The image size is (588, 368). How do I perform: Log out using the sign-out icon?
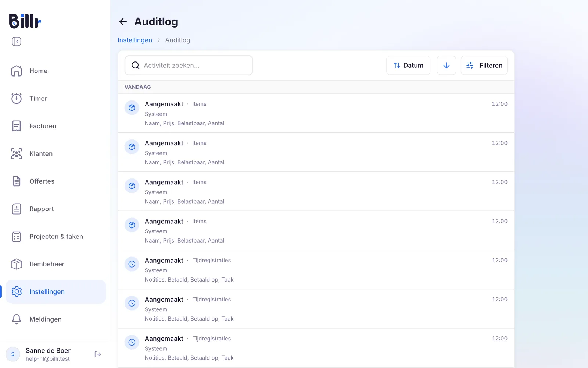pyautogui.click(x=98, y=354)
